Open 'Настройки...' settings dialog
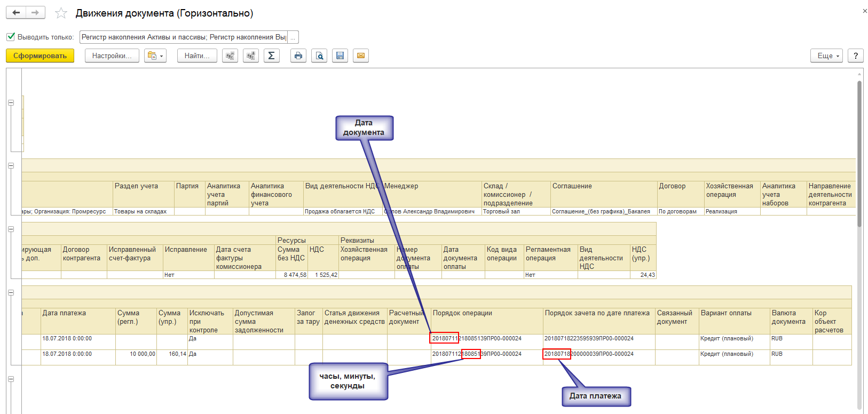Image resolution: width=868 pixels, height=414 pixels. (x=112, y=55)
